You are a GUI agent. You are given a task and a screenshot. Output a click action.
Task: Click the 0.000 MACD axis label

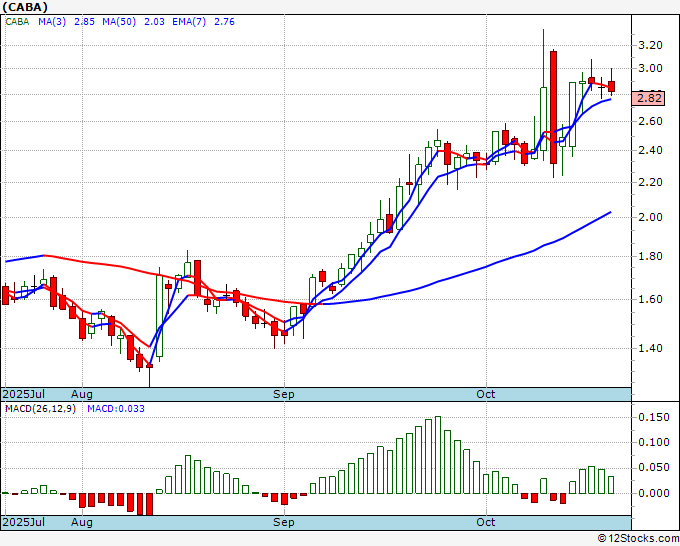pyautogui.click(x=653, y=493)
